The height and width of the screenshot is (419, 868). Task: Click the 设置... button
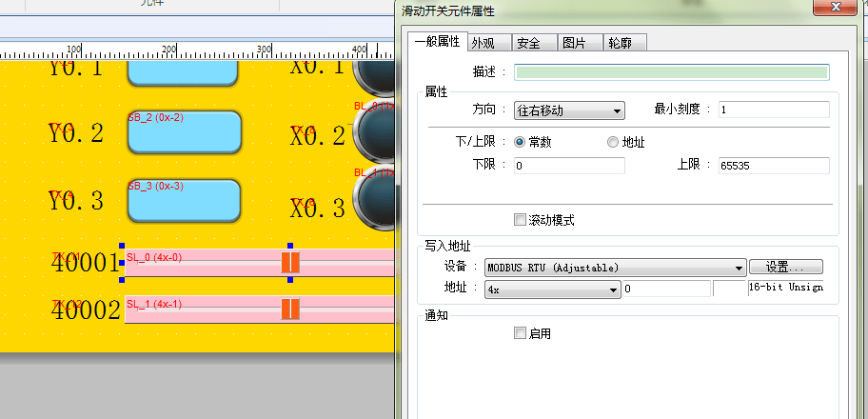pos(785,268)
